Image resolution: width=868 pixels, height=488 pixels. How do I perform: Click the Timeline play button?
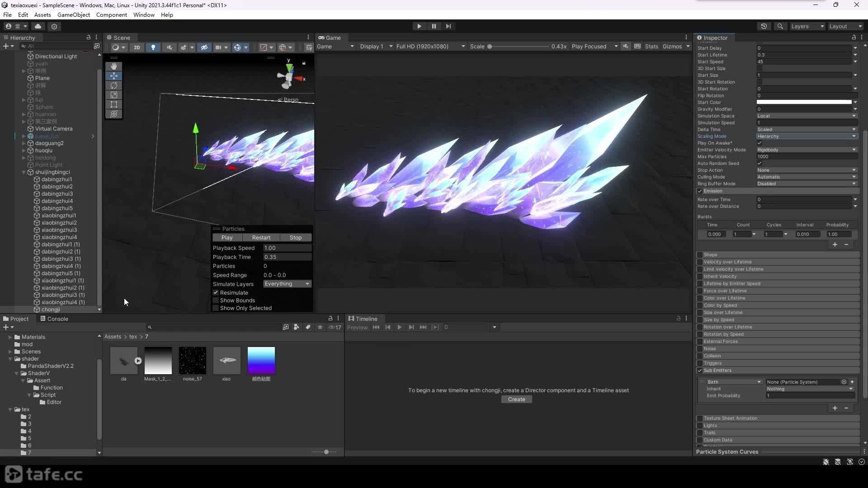click(x=399, y=327)
